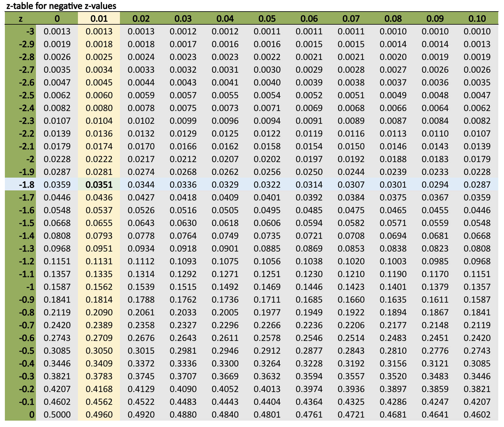This screenshot has width=504, height=427.
Task: Click the 0.05 column header
Action: coord(267,19)
